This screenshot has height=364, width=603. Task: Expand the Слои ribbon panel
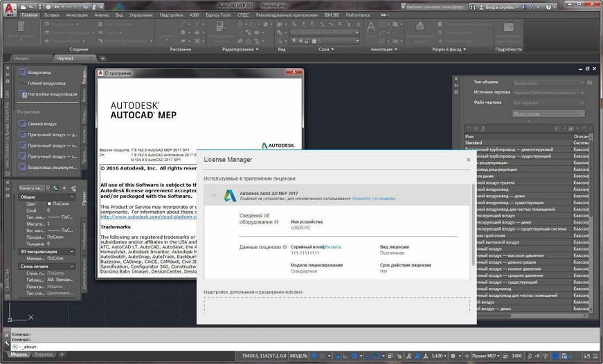[326, 49]
